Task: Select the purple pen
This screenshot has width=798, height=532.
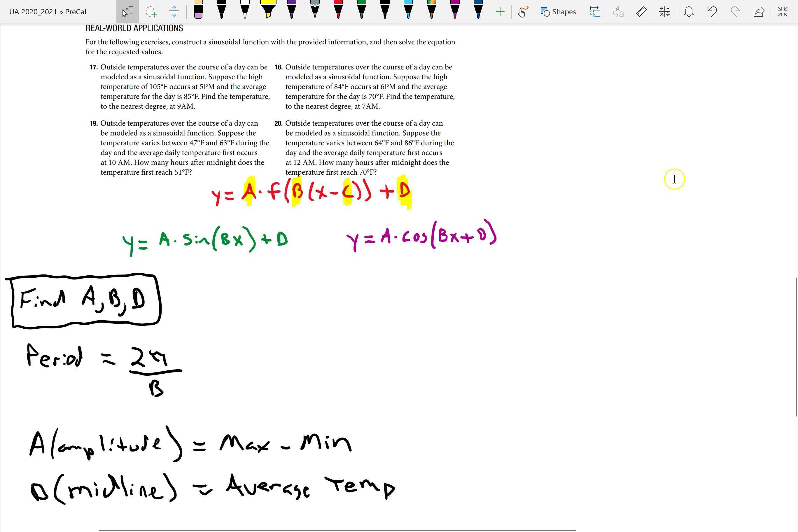Action: click(x=291, y=10)
